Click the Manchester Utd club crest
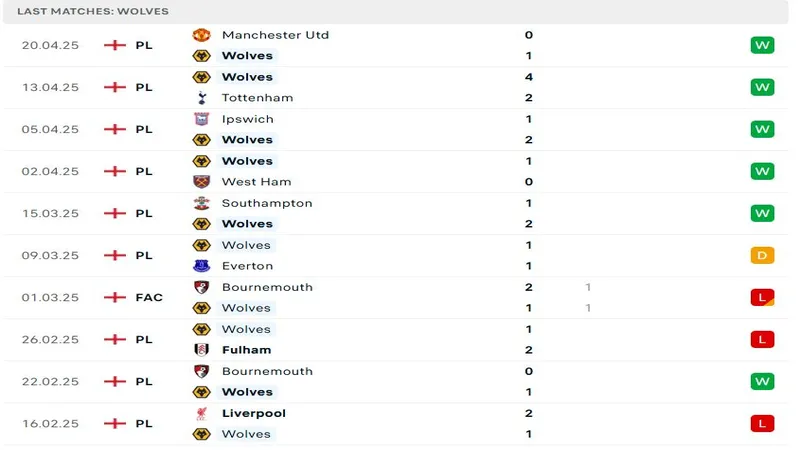The width and height of the screenshot is (800, 450). tap(200, 35)
